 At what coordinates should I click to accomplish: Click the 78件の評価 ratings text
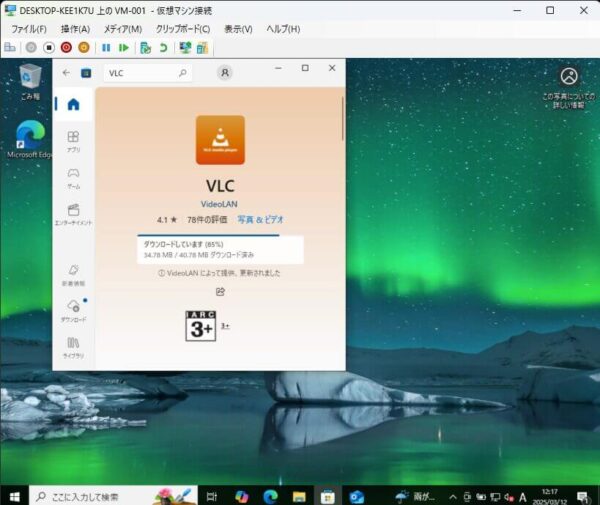point(207,220)
